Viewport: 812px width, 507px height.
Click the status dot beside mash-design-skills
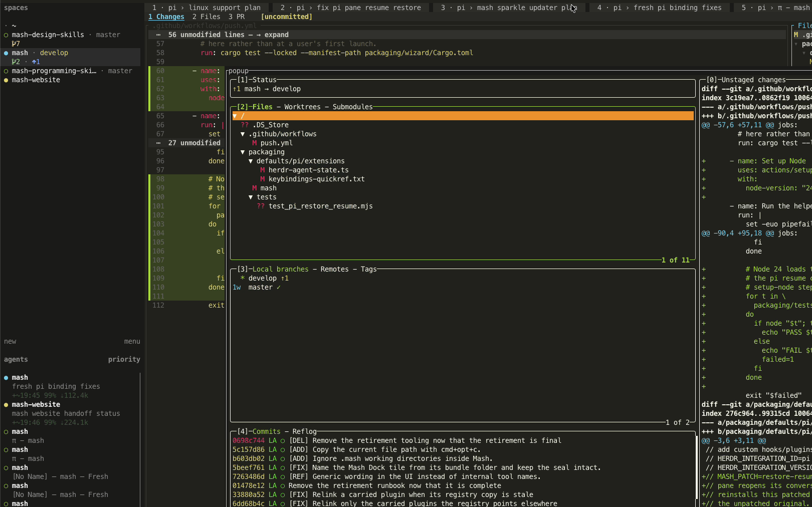tap(6, 35)
